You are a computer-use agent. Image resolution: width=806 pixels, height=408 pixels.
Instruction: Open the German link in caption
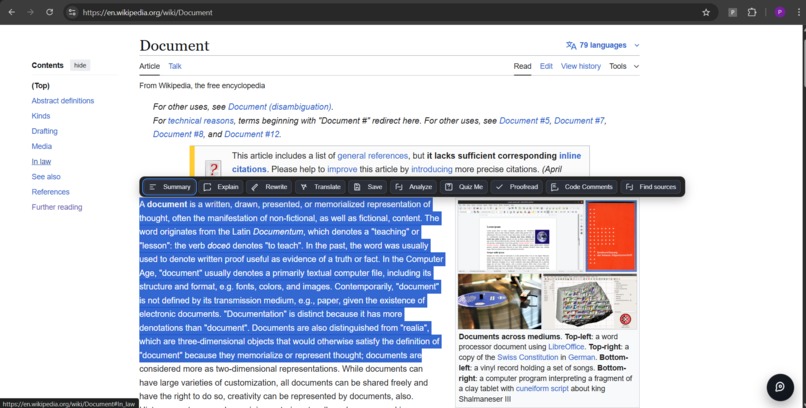[581, 357]
